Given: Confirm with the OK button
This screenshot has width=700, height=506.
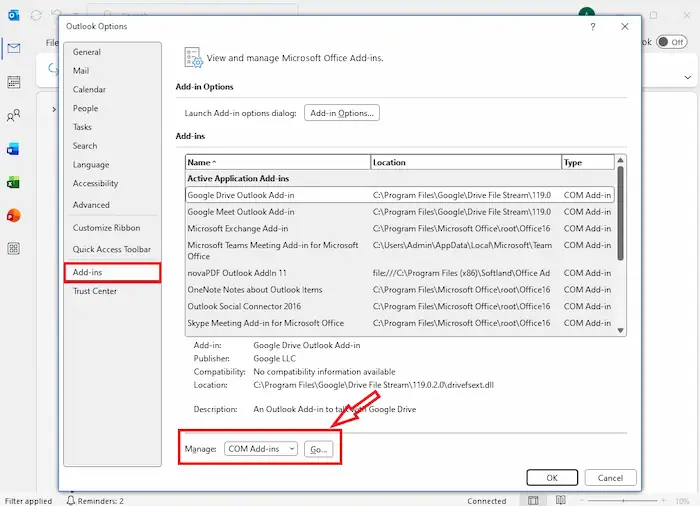Looking at the screenshot, I should click(552, 477).
